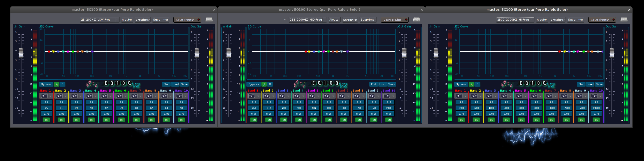
Task: Select A setting in HI-Freq window
Action: click(x=472, y=84)
